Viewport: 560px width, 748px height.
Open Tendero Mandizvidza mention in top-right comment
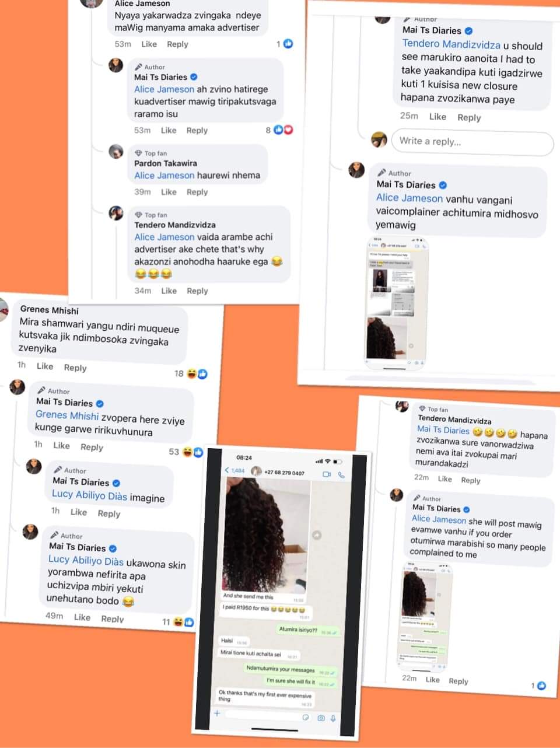click(x=452, y=44)
